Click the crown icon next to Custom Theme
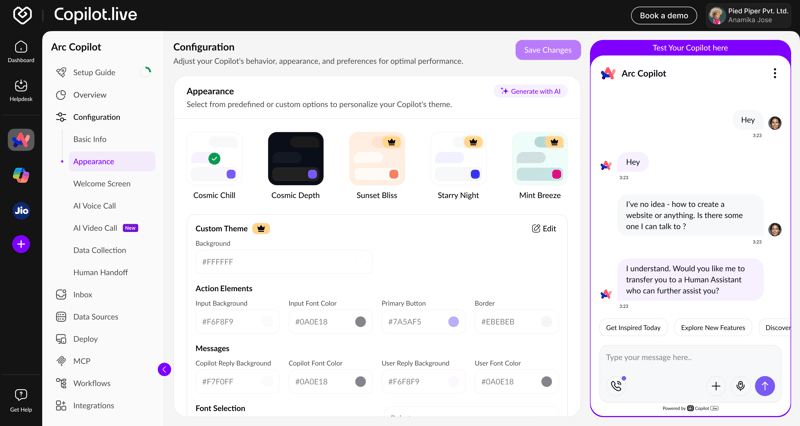Viewport: 800px width, 426px height. point(261,229)
